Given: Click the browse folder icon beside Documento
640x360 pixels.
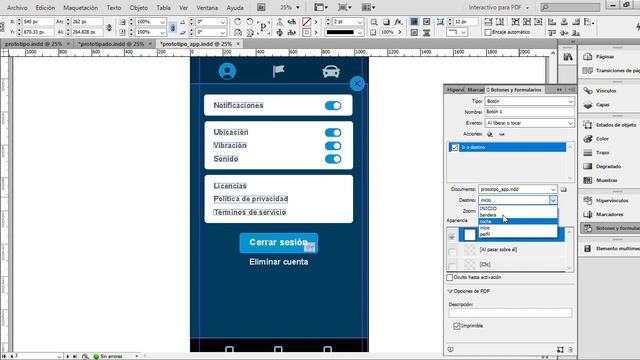Looking at the screenshot, I should pyautogui.click(x=564, y=189).
